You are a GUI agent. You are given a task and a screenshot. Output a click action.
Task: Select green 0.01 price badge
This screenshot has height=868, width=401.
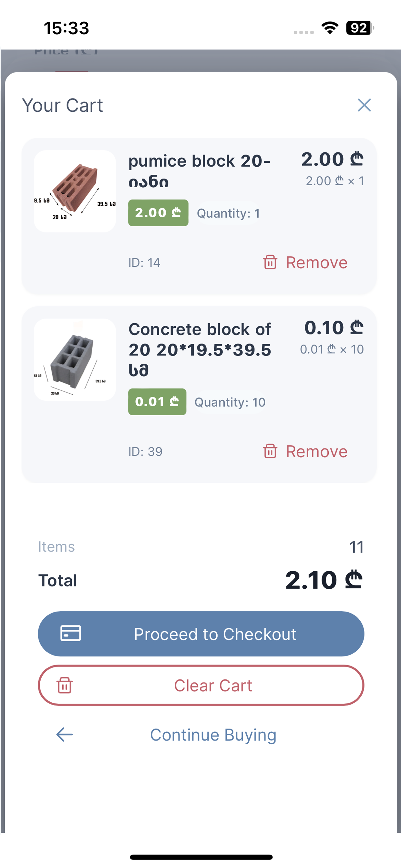pos(157,402)
